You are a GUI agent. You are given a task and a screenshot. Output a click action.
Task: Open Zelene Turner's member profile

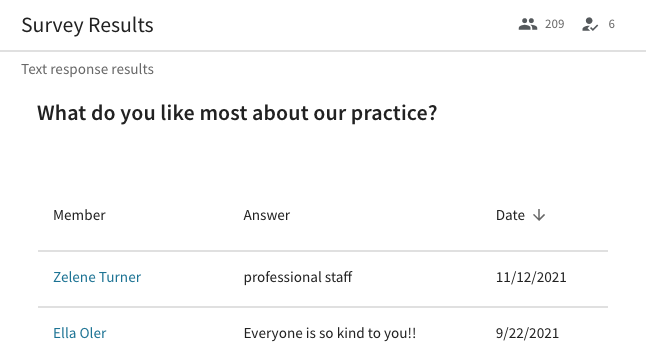pyautogui.click(x=97, y=277)
